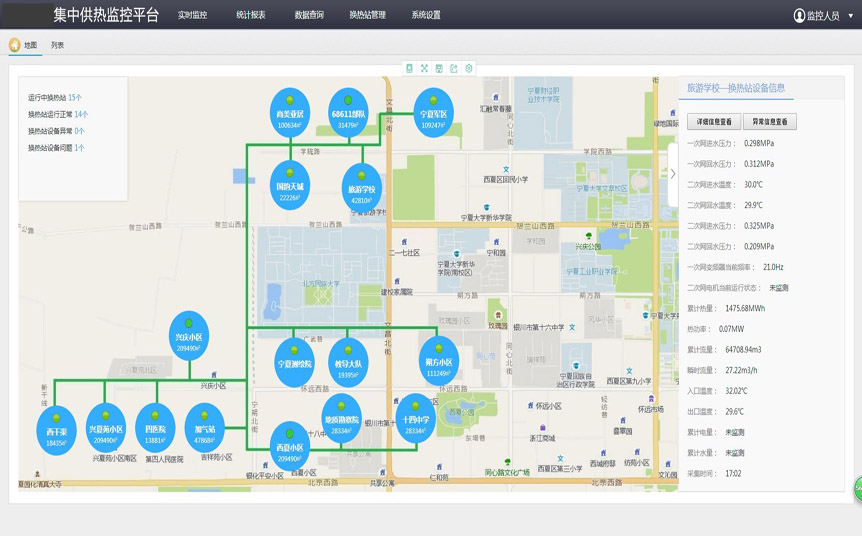Select the 宁夏军区 station marker
This screenshot has height=536, width=862.
pos(433,112)
